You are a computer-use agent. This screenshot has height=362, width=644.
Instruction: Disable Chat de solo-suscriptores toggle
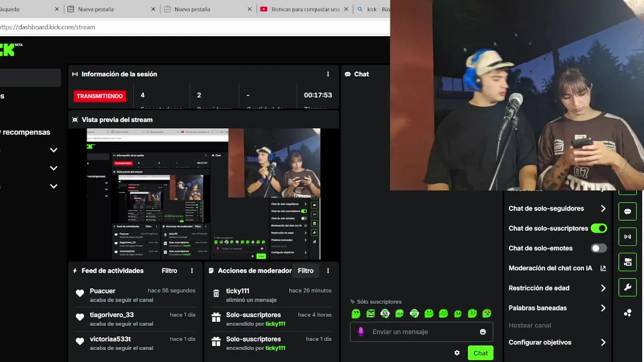coord(599,228)
